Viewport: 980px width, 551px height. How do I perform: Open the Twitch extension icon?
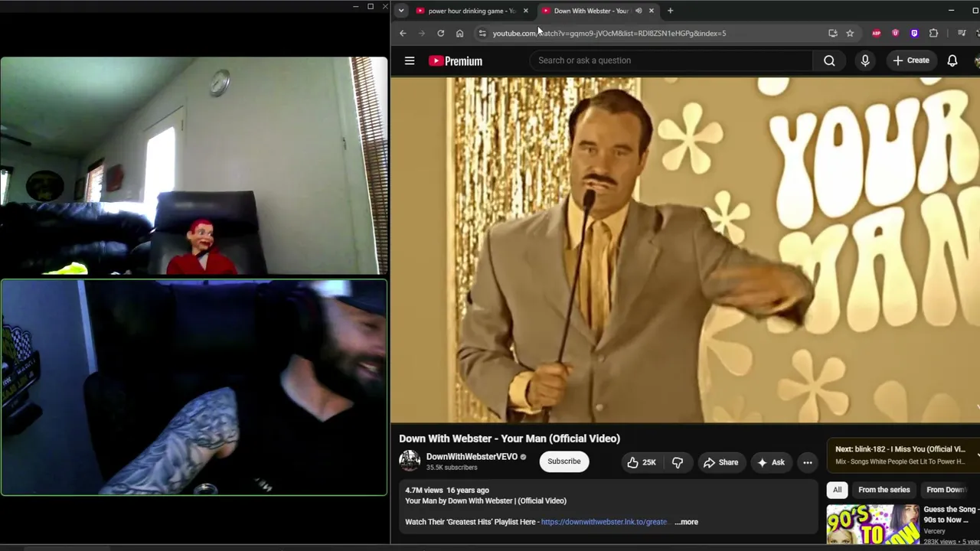914,33
